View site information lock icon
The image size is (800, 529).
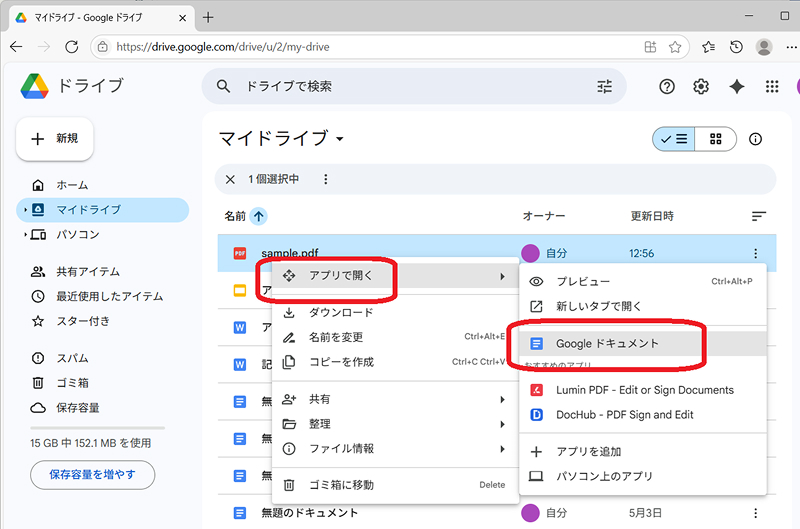click(x=103, y=47)
